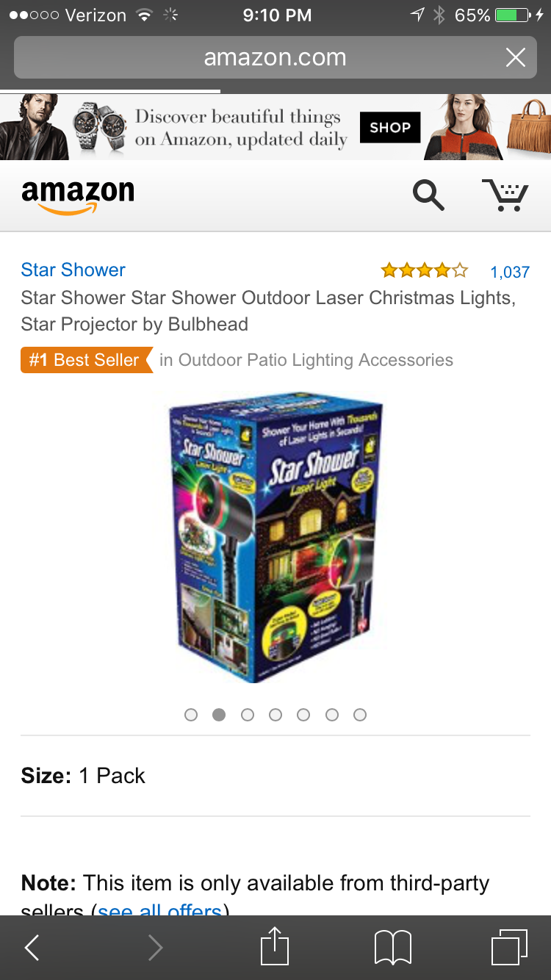Select the last image carousel dot
The height and width of the screenshot is (980, 551).
360,715
